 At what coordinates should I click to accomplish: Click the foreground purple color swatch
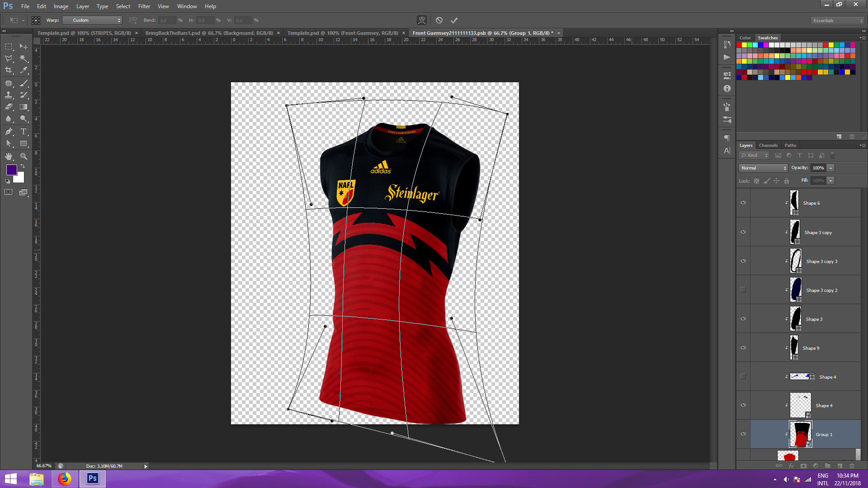pos(11,169)
